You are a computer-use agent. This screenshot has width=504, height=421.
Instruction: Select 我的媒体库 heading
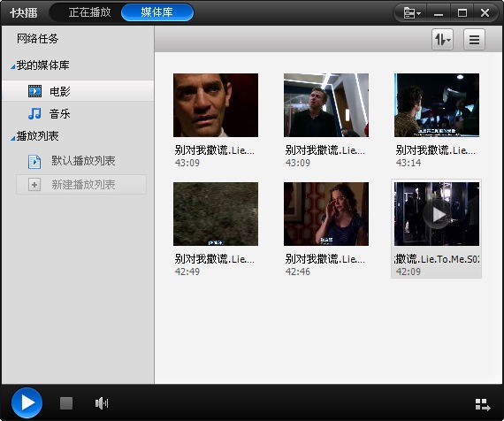[42, 65]
